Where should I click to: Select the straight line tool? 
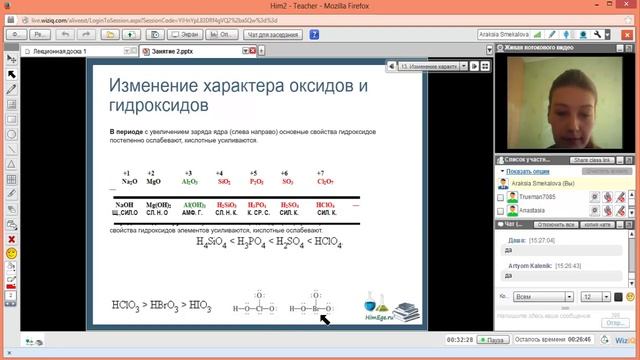click(11, 149)
